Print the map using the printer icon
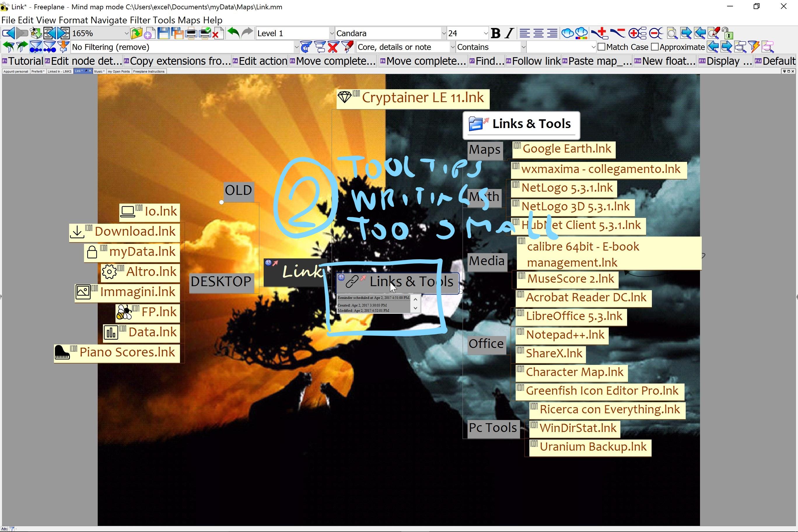798x532 pixels. pos(192,33)
